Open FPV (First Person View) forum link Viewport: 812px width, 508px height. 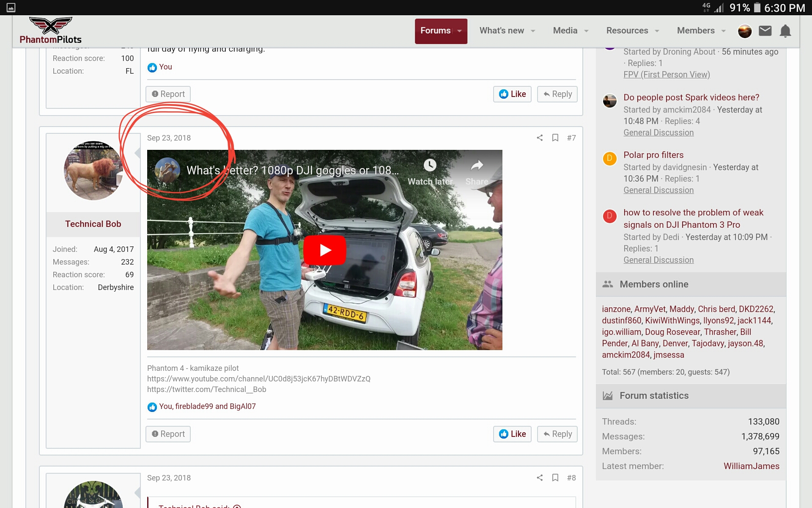[667, 75]
